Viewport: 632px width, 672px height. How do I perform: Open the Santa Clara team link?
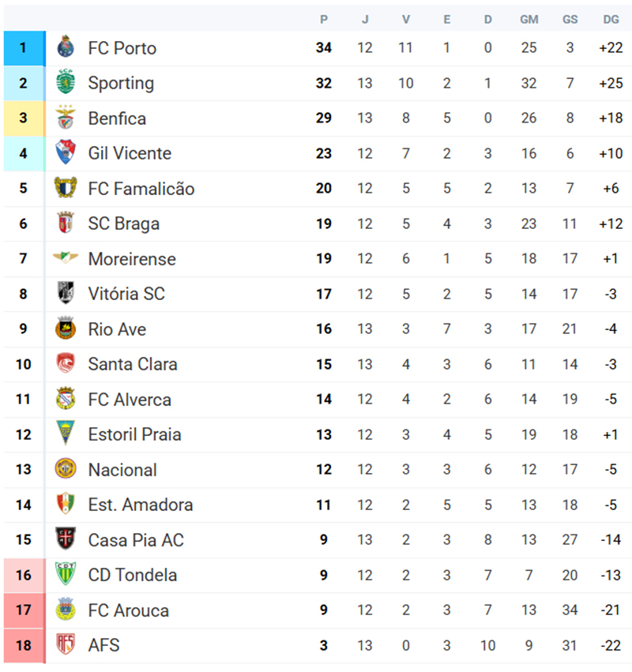point(133,364)
